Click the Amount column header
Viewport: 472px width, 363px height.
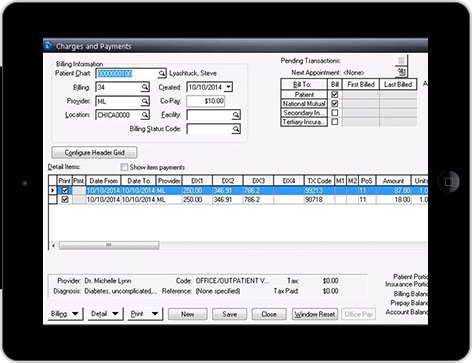[x=393, y=181]
